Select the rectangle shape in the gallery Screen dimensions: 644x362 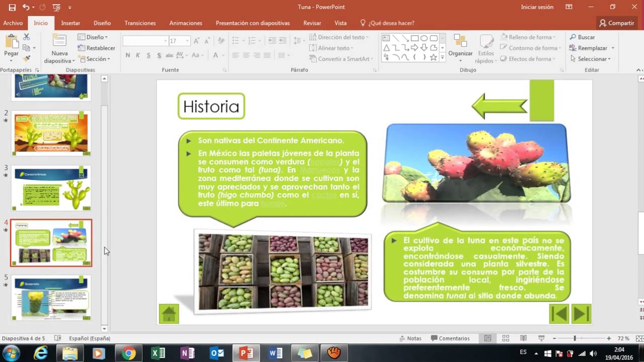(x=415, y=38)
